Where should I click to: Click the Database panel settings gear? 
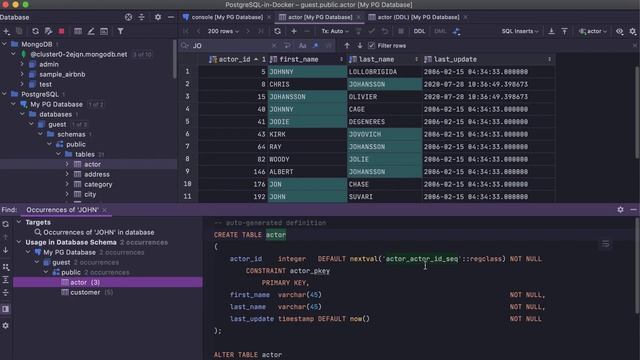(x=158, y=17)
